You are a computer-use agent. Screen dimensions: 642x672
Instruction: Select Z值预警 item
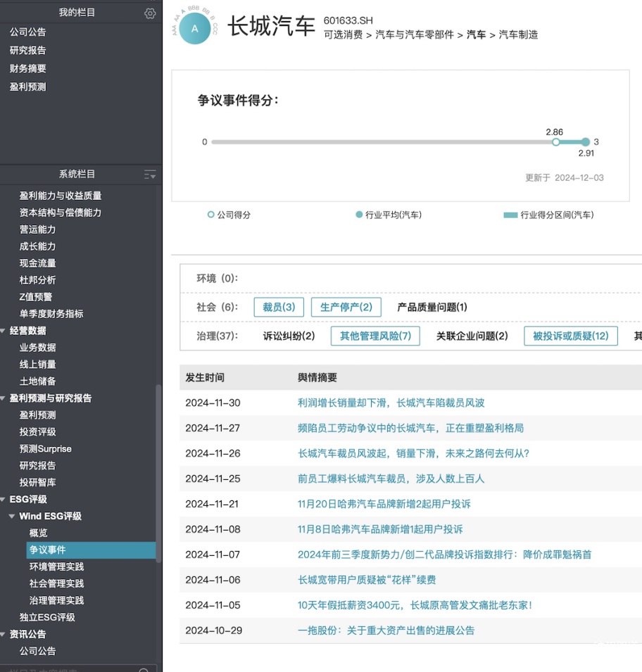pos(36,297)
